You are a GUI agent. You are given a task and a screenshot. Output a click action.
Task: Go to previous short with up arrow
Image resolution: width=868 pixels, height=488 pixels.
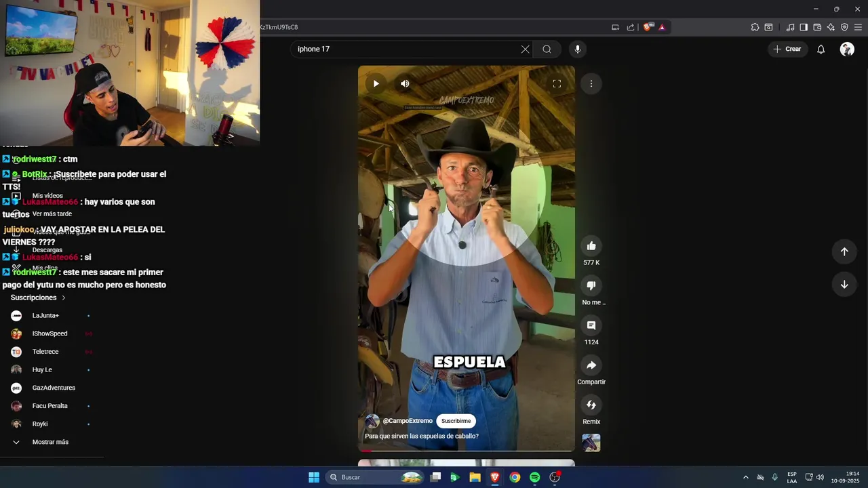point(844,251)
